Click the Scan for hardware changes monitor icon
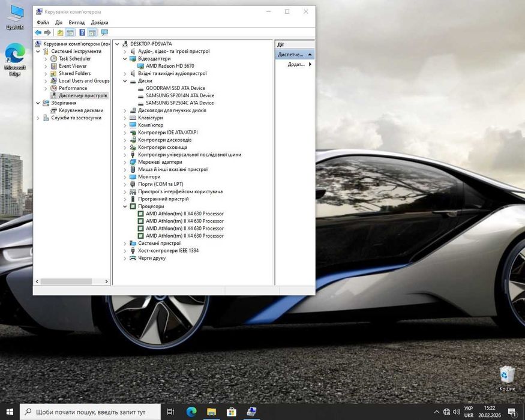This screenshot has width=525, height=420. tap(104, 32)
